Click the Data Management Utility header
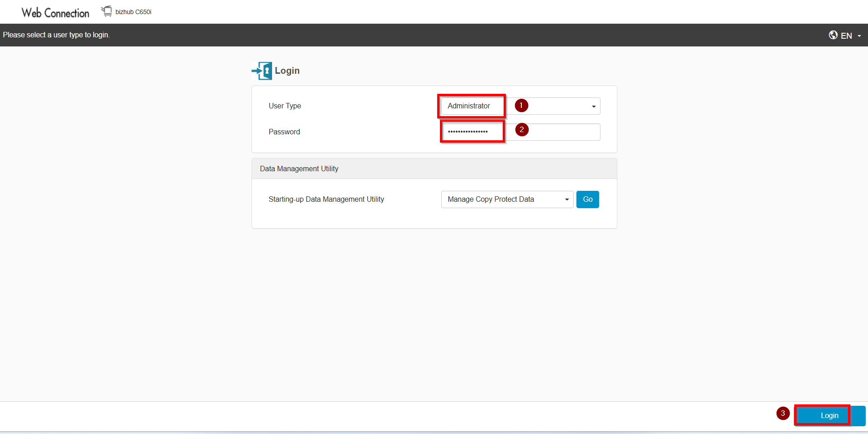The height and width of the screenshot is (434, 868). [x=299, y=169]
